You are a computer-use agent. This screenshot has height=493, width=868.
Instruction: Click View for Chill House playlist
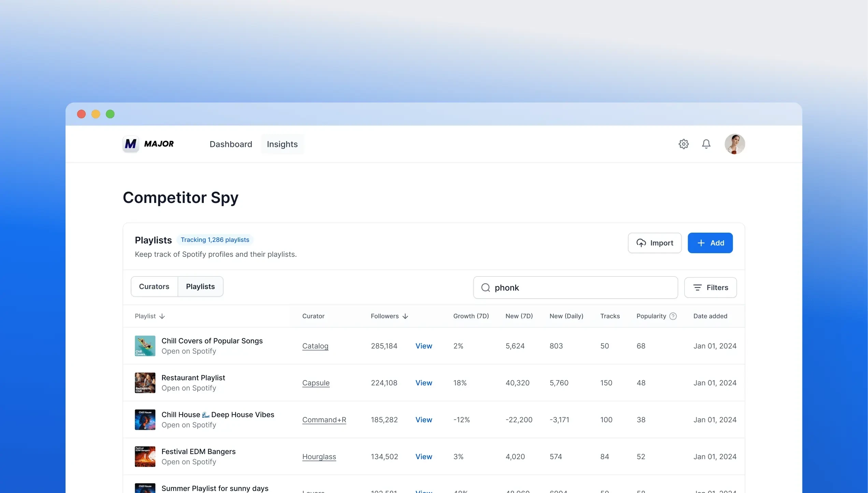424,420
